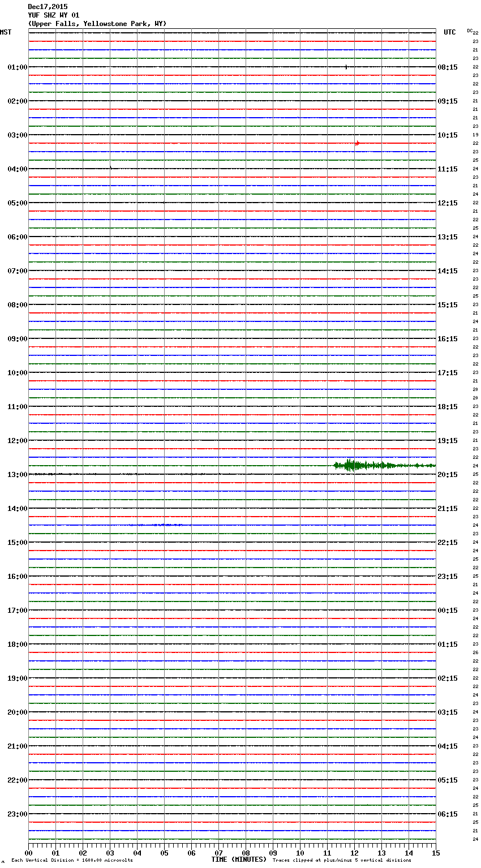Click the 18:15 UTC time label
The height and width of the screenshot is (868, 481).
pos(448,407)
